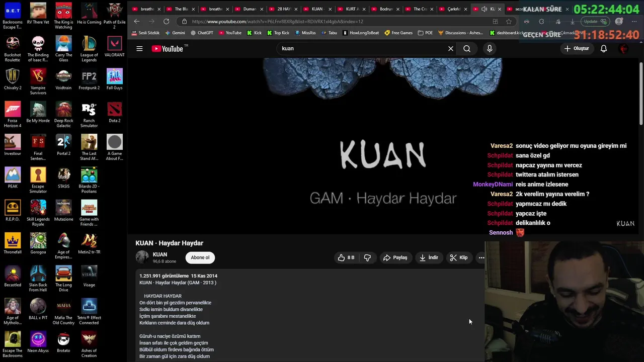Open the Gemini bookmark

coord(175,33)
